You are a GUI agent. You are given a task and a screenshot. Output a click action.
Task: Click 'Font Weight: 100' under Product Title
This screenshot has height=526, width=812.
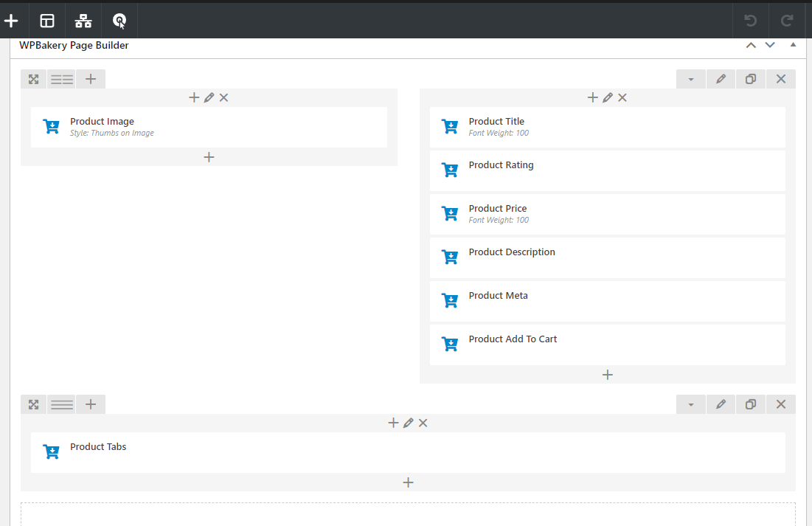tap(499, 134)
